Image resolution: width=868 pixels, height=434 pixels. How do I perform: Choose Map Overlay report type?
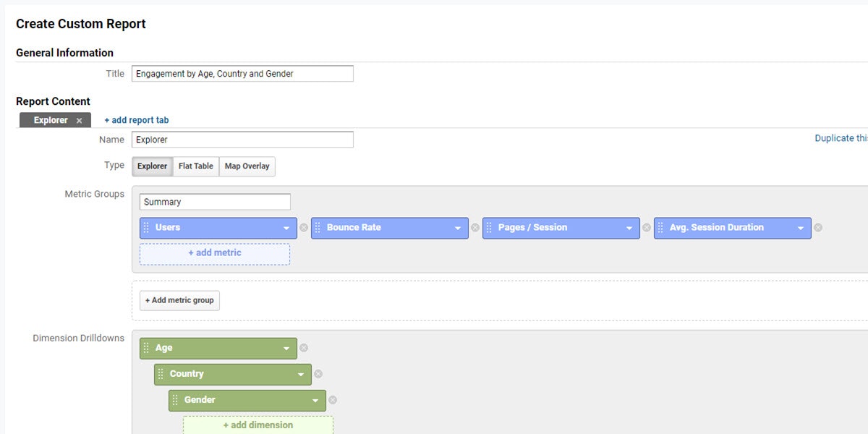coord(247,166)
